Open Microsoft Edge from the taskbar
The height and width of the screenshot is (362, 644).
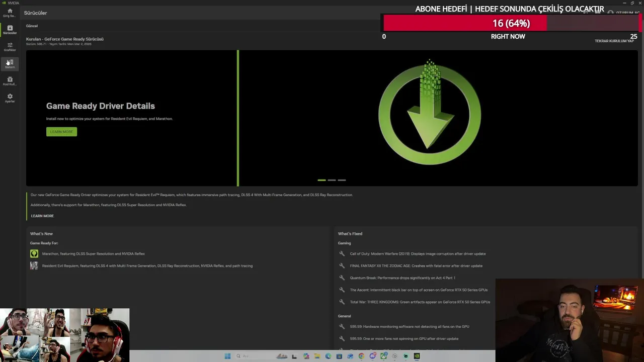(x=328, y=356)
